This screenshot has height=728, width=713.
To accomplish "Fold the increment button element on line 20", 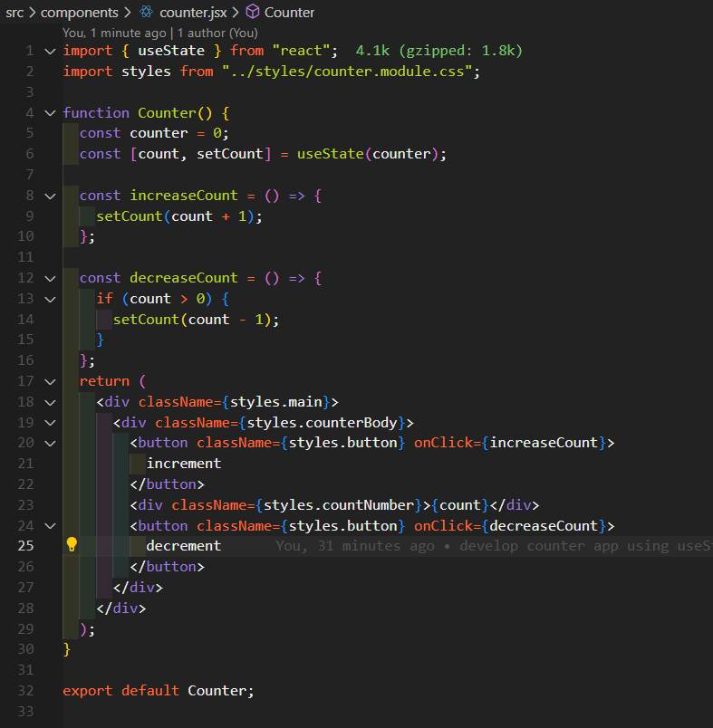I will click(x=50, y=444).
